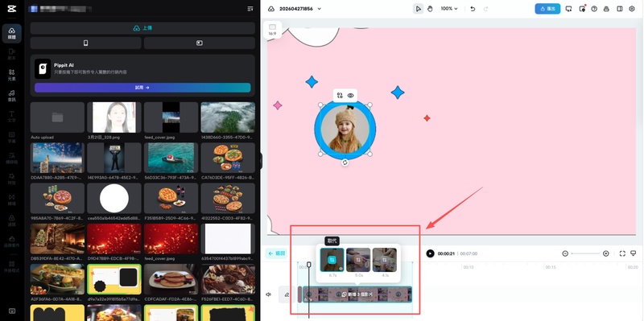Click the cloud save status icon
The height and width of the screenshot is (321, 644).
pos(270,9)
